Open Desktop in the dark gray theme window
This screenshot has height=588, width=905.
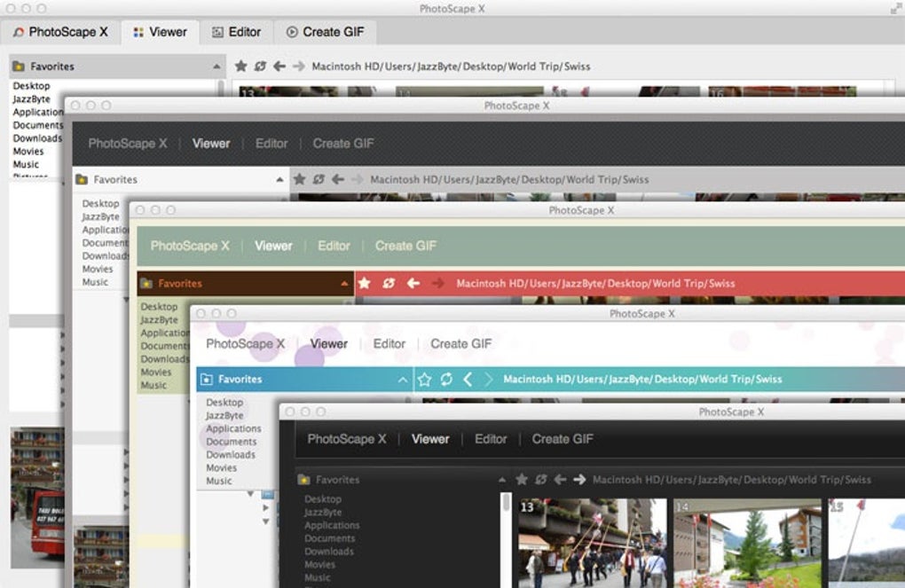coord(100,204)
